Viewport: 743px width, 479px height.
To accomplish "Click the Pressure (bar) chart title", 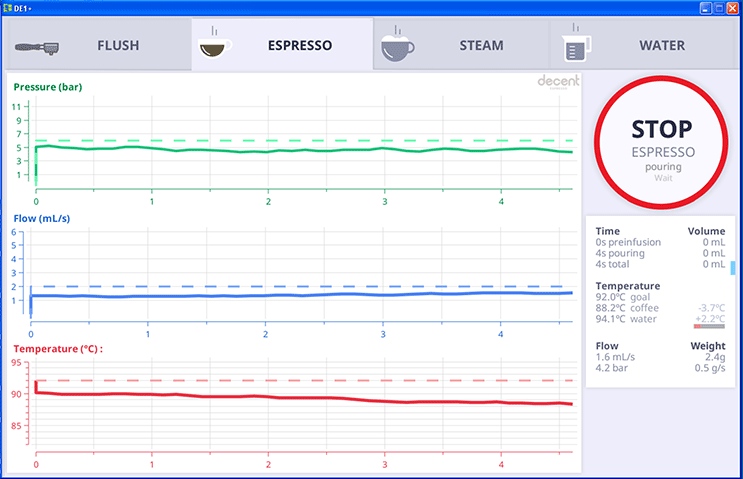I will [48, 87].
